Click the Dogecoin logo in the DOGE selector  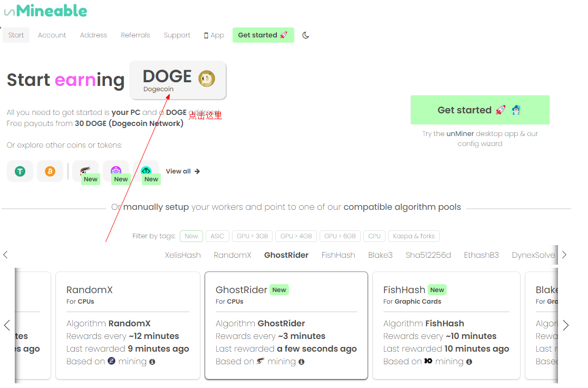click(x=207, y=79)
